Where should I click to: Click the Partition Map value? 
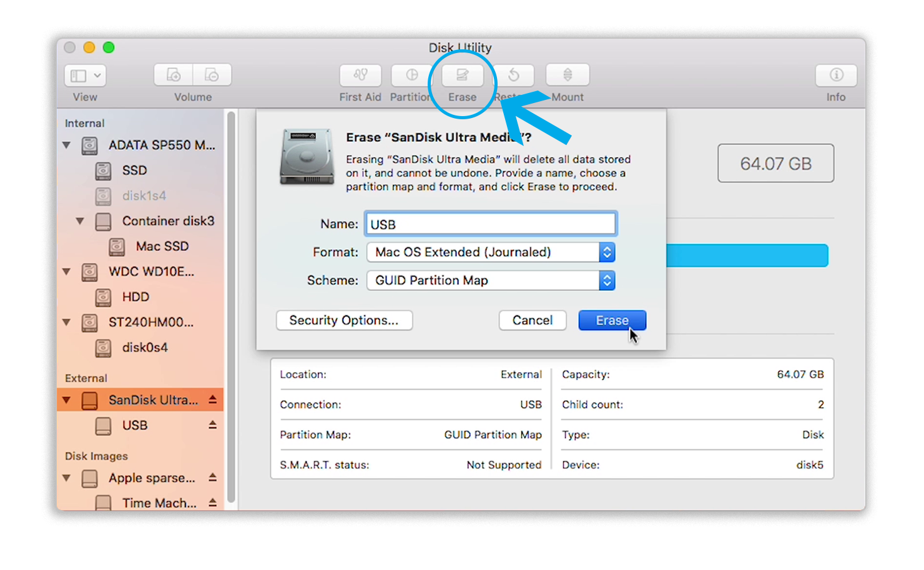click(493, 435)
